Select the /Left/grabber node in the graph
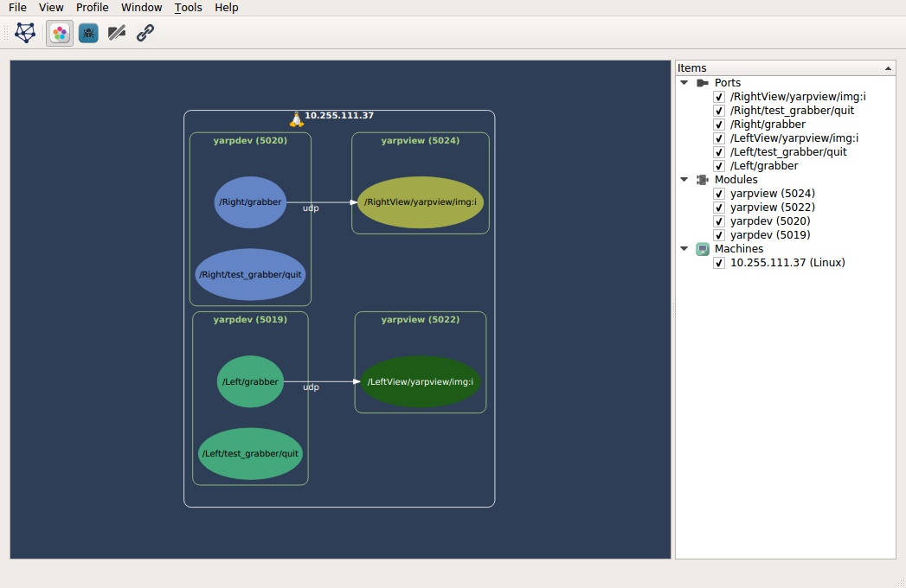This screenshot has width=906, height=588. tap(250, 381)
